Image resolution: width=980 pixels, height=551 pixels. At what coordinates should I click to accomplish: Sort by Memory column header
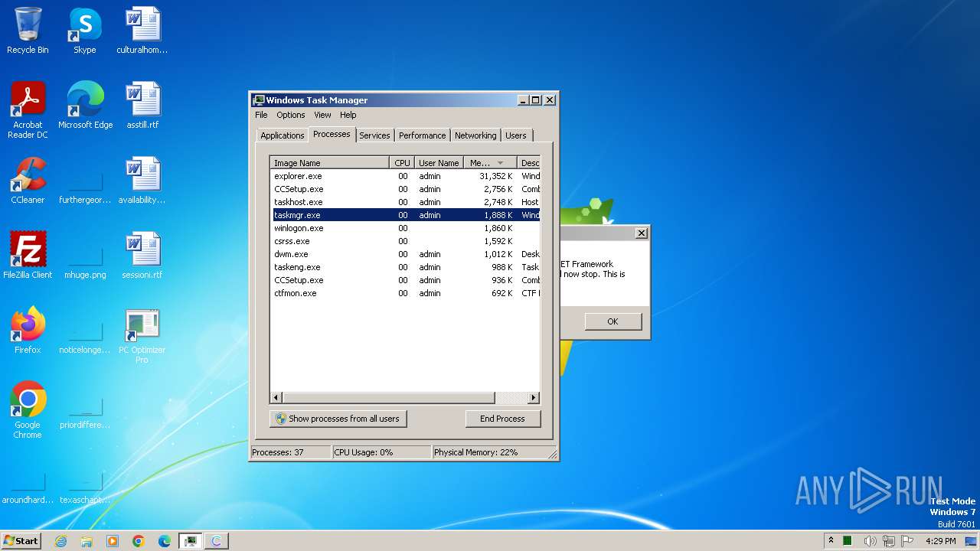point(491,163)
